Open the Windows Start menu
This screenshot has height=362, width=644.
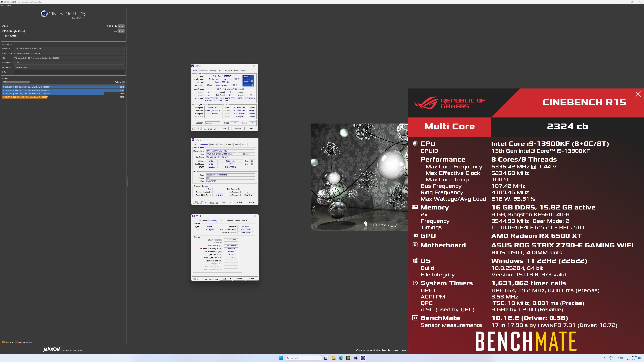tap(281, 358)
